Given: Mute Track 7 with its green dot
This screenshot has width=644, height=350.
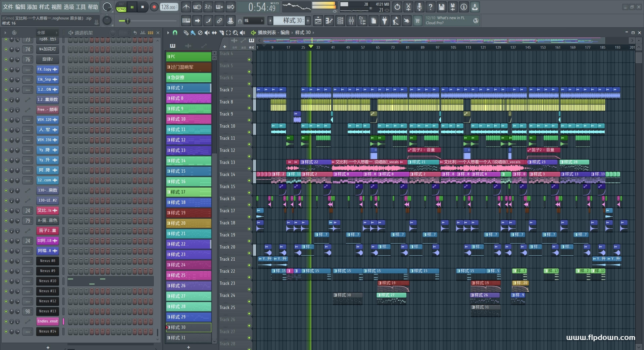Looking at the screenshot, I should (249, 96).
